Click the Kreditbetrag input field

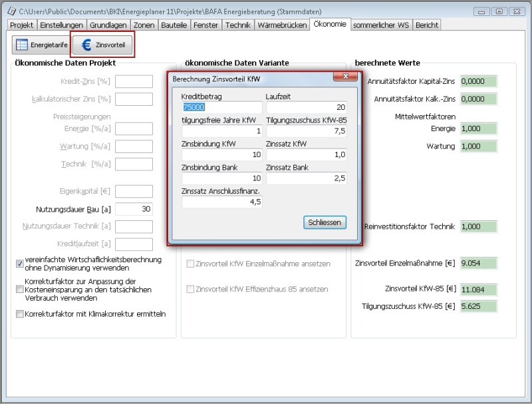[222, 107]
